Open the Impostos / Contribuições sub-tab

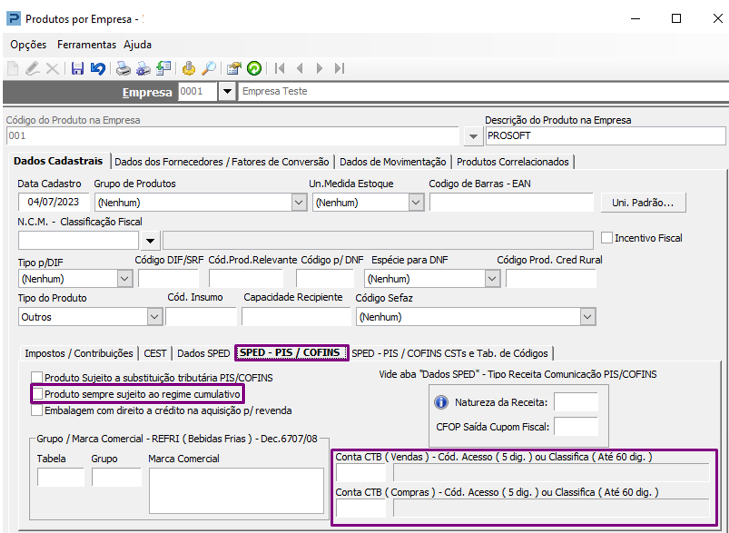79,353
